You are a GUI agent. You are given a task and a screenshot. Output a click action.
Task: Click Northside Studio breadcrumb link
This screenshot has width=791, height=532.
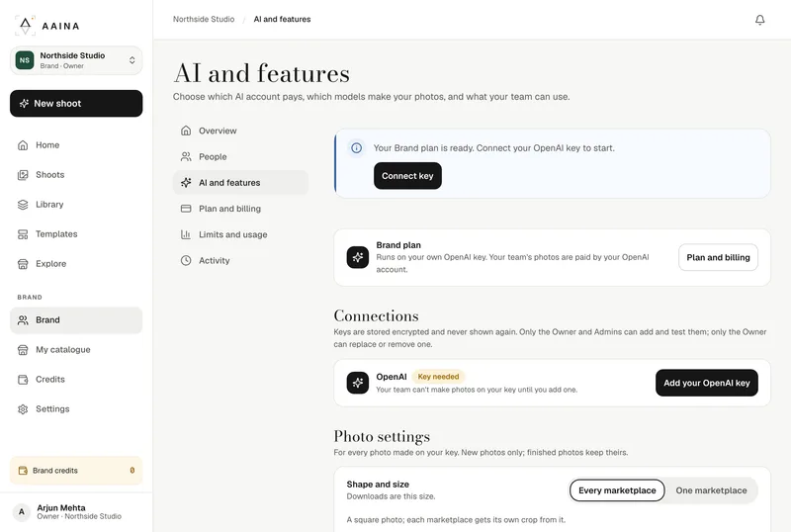[x=204, y=19]
